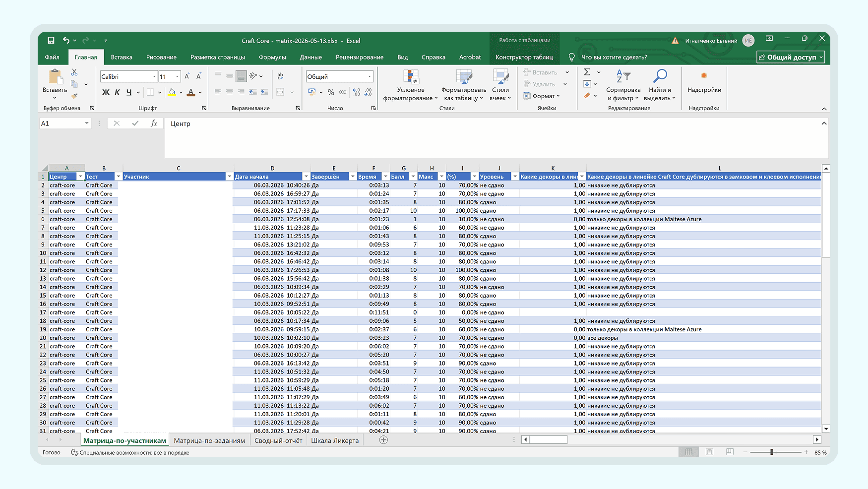Screen dimensions: 868x489
Task: Apply thousands separator number format
Action: click(343, 92)
